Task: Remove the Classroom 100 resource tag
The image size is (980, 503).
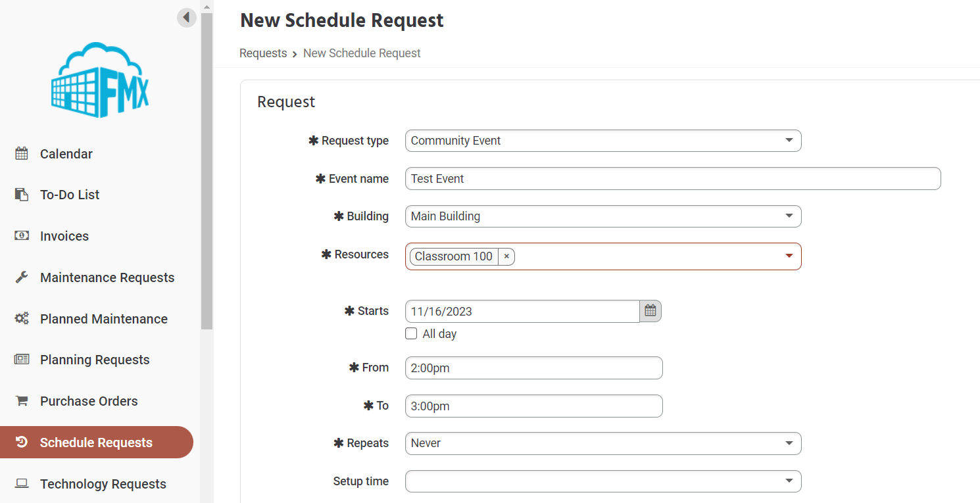Action: pos(506,256)
